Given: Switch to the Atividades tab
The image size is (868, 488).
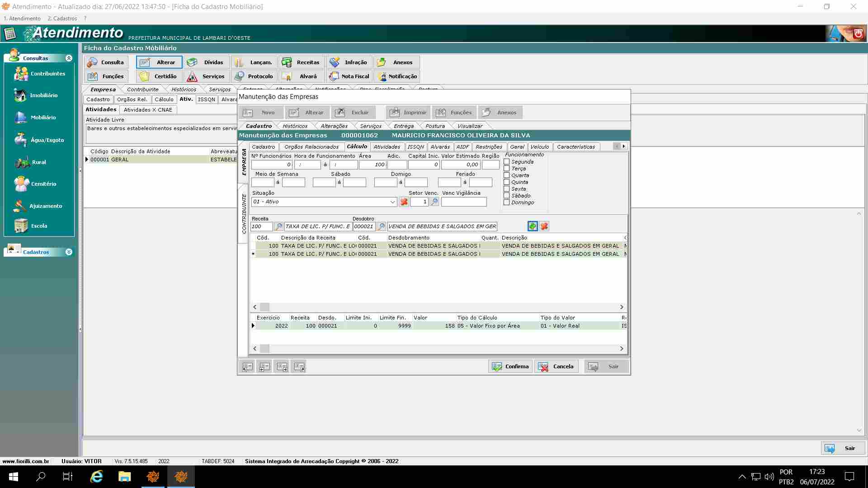Looking at the screenshot, I should click(387, 147).
